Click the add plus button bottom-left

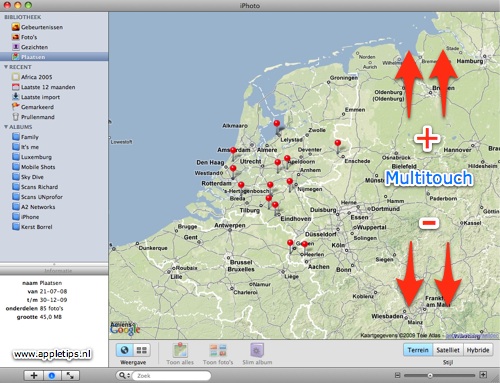pyautogui.click(x=34, y=376)
